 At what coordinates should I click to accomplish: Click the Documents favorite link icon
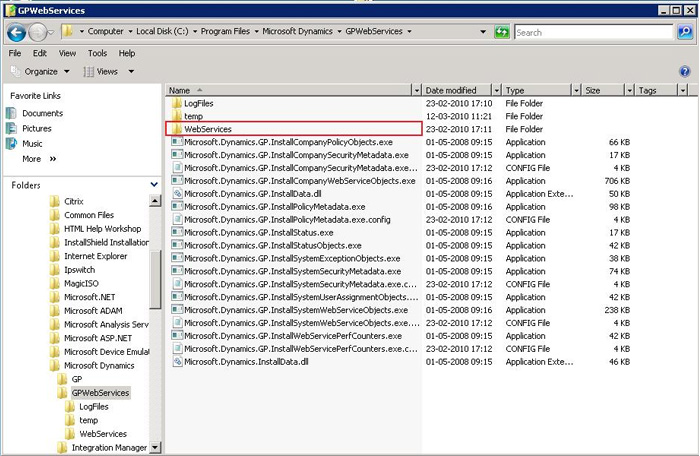click(12, 113)
